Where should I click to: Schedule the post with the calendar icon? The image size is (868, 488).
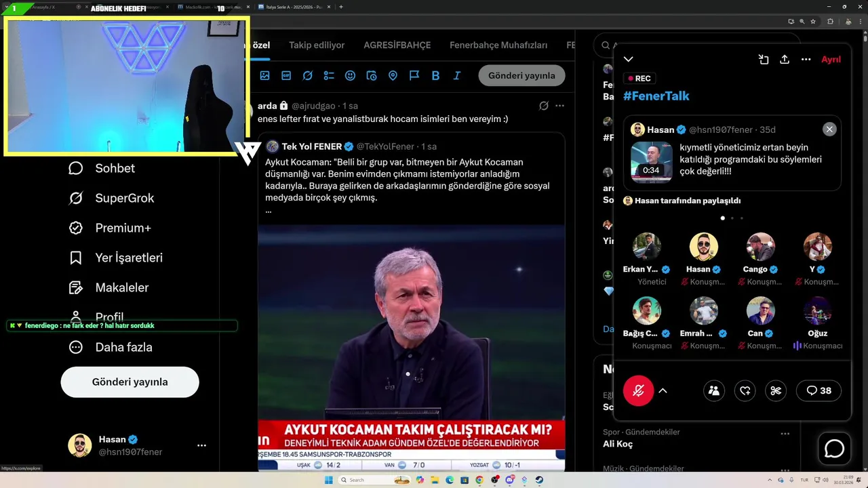tap(372, 75)
